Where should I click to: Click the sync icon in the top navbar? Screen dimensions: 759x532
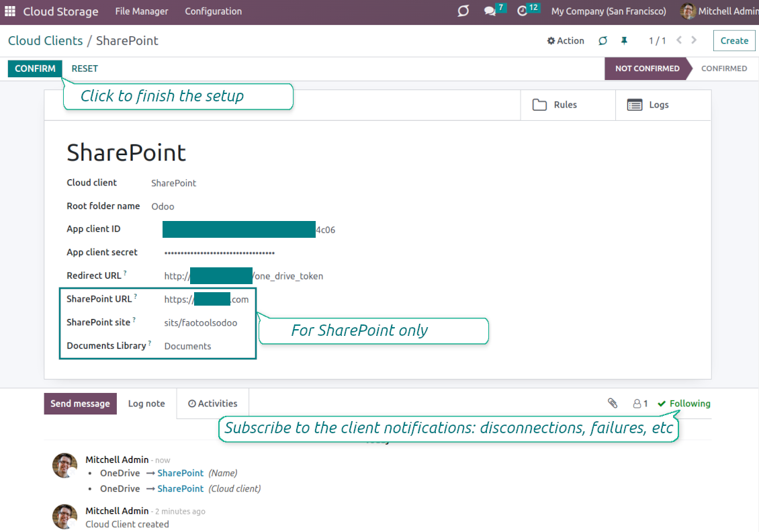[463, 11]
